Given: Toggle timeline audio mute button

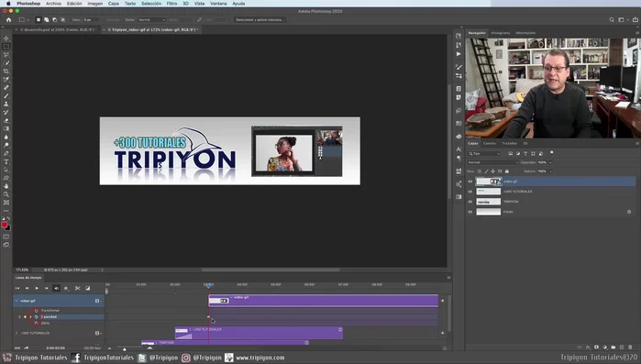Looking at the screenshot, I should coord(57,289).
